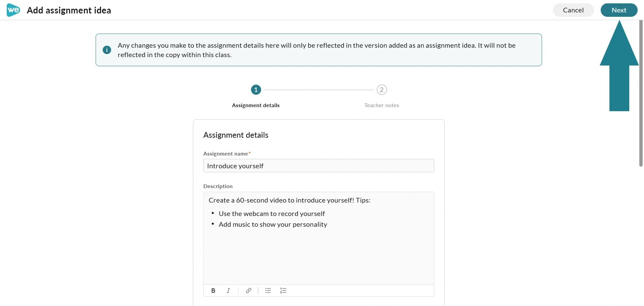Click the Assignment name input field

tap(319, 166)
